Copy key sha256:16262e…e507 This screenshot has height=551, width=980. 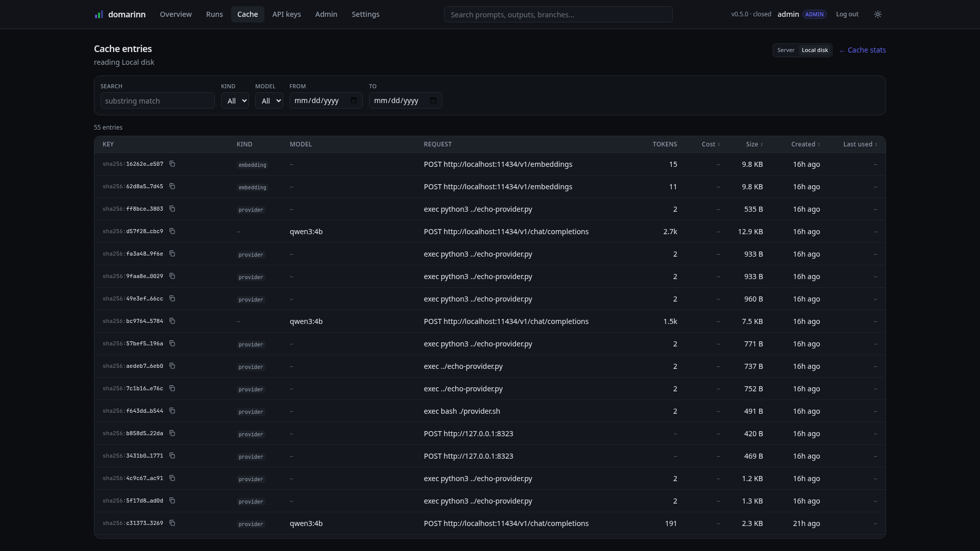(172, 164)
